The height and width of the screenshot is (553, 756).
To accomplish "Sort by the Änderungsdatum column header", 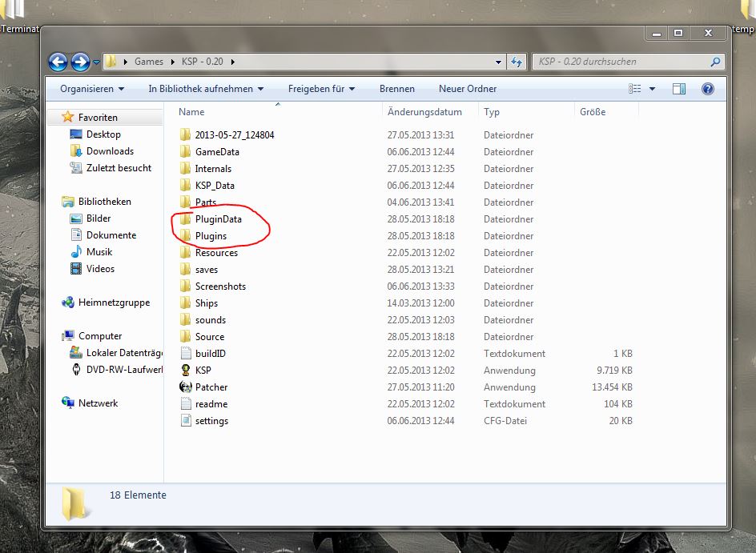I will point(424,112).
